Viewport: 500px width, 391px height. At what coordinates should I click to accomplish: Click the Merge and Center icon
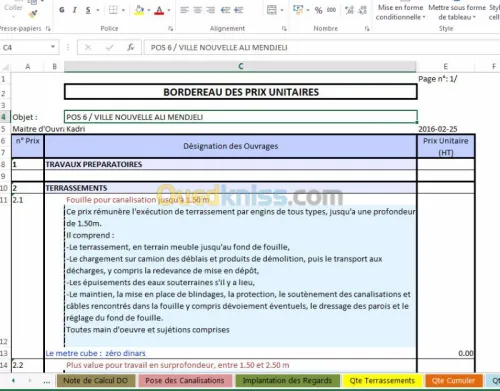(272, 10)
